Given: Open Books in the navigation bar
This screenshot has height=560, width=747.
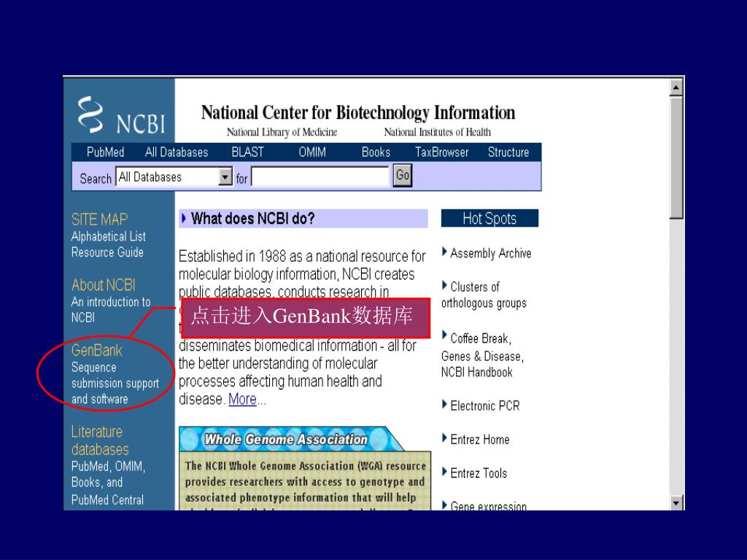Looking at the screenshot, I should tap(376, 152).
